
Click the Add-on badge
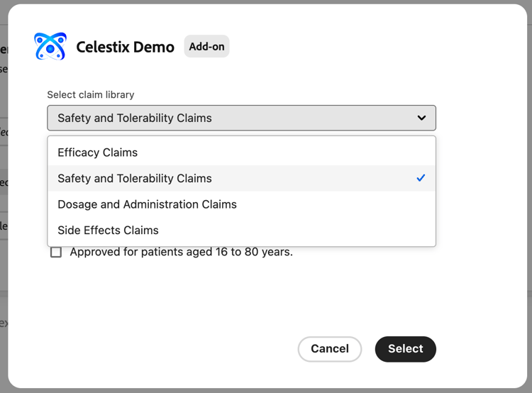(206, 47)
